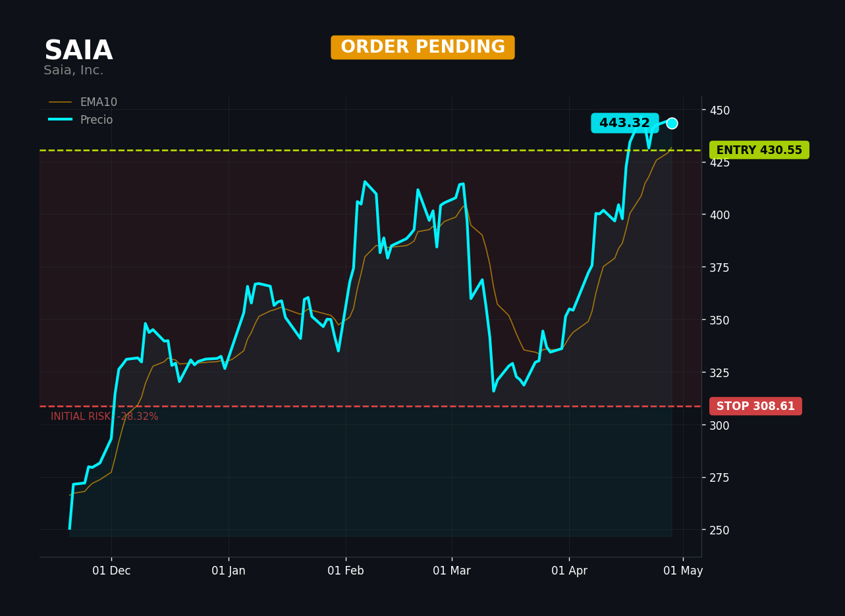This screenshot has height=616, width=845.
Task: Click the ENTRY 430.55 level tag
Action: (x=759, y=150)
